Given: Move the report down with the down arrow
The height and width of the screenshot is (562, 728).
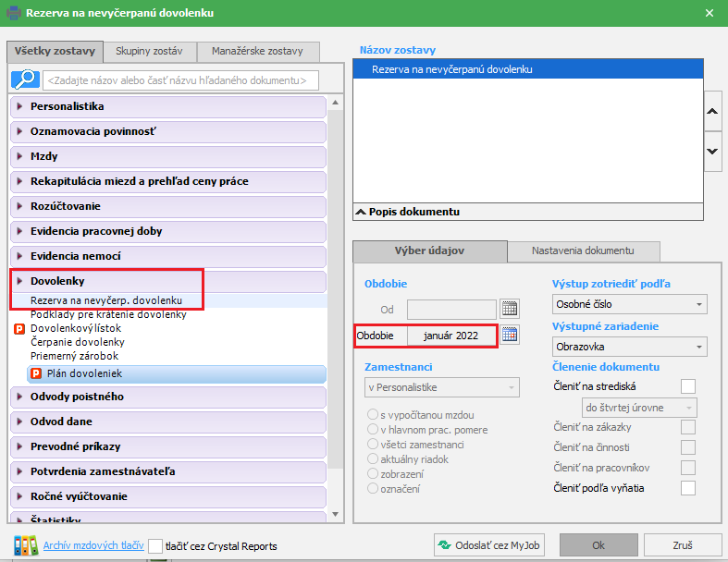Looking at the screenshot, I should 712,152.
